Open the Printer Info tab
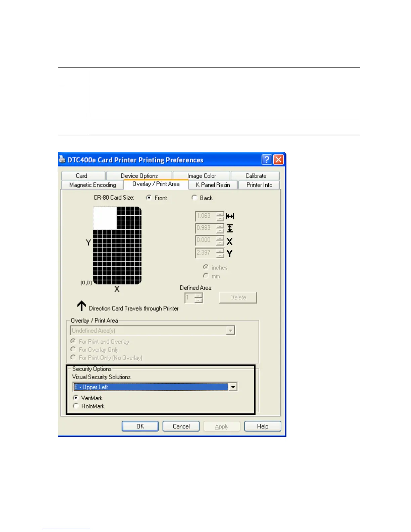411x532 pixels. 259,185
